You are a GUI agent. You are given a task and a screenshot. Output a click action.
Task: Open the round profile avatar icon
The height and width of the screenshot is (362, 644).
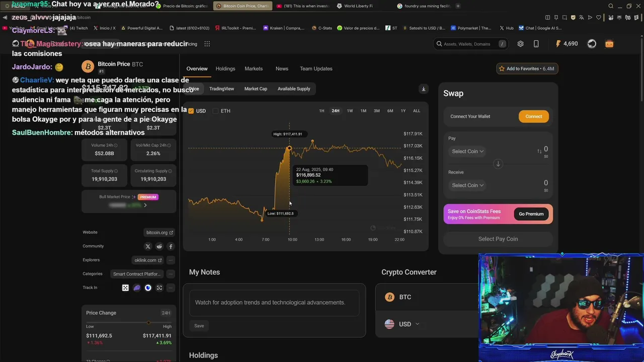(592, 44)
